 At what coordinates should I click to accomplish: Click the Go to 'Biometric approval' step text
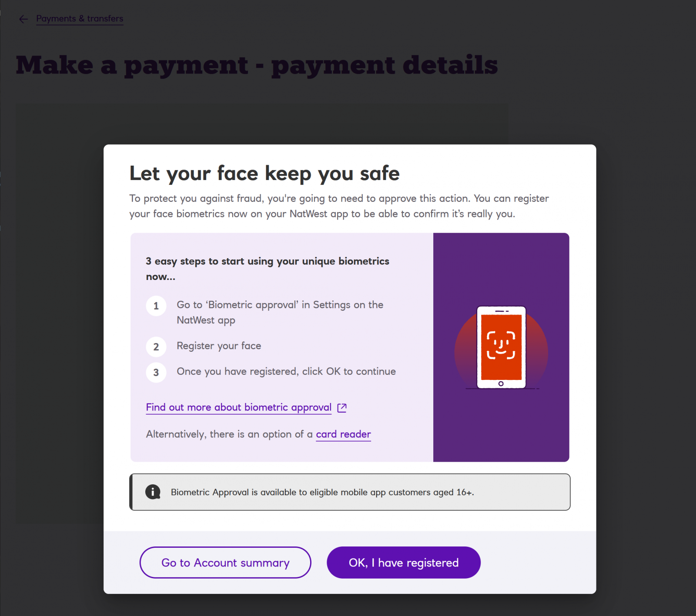click(x=280, y=313)
